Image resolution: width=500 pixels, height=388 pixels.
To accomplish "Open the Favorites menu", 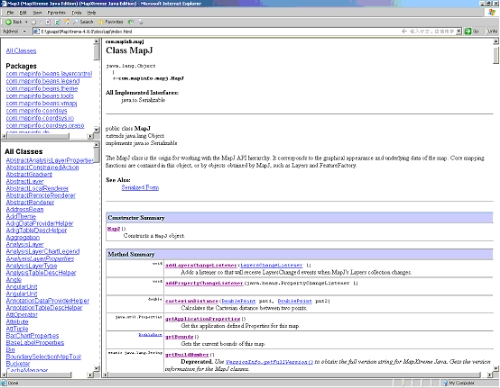I will [56, 13].
